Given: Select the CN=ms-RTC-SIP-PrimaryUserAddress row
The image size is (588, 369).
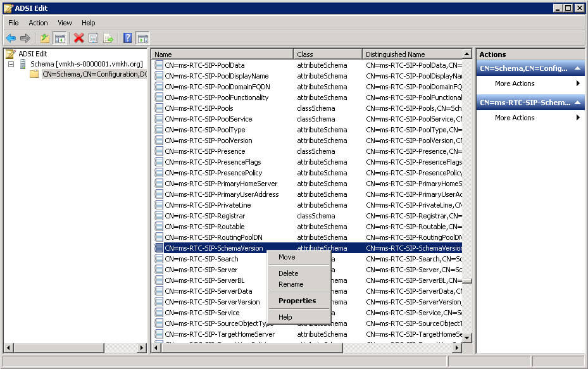Looking at the screenshot, I should 308,194.
